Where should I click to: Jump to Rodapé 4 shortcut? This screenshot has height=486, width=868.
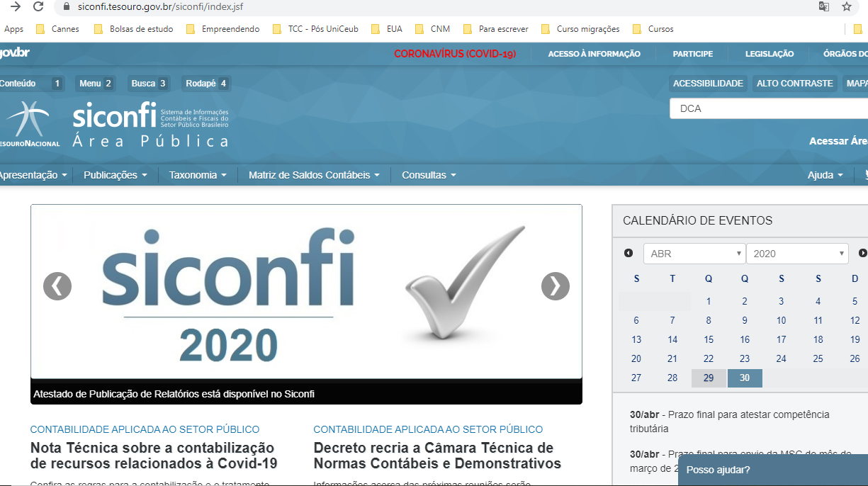point(206,84)
